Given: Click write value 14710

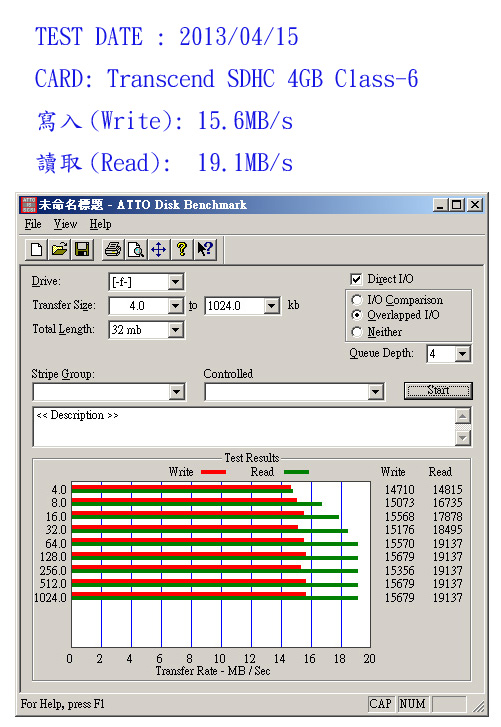Looking at the screenshot, I should point(400,490).
